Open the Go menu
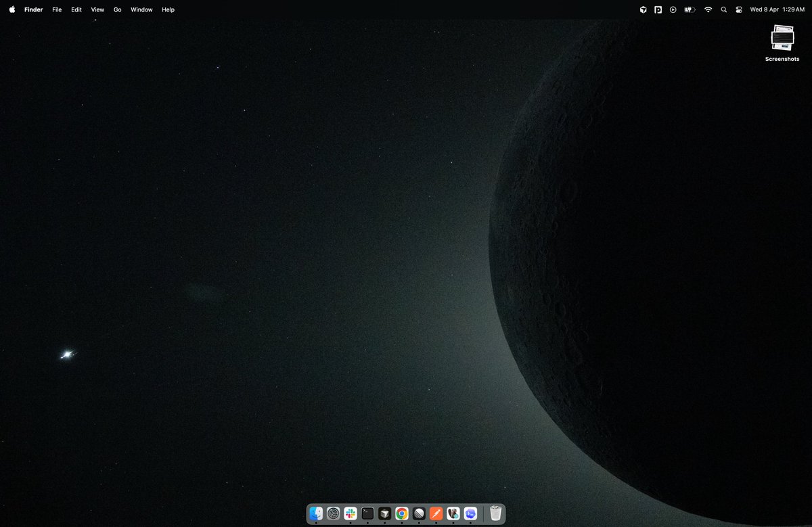Screen dimensions: 812x527 click(118, 9)
